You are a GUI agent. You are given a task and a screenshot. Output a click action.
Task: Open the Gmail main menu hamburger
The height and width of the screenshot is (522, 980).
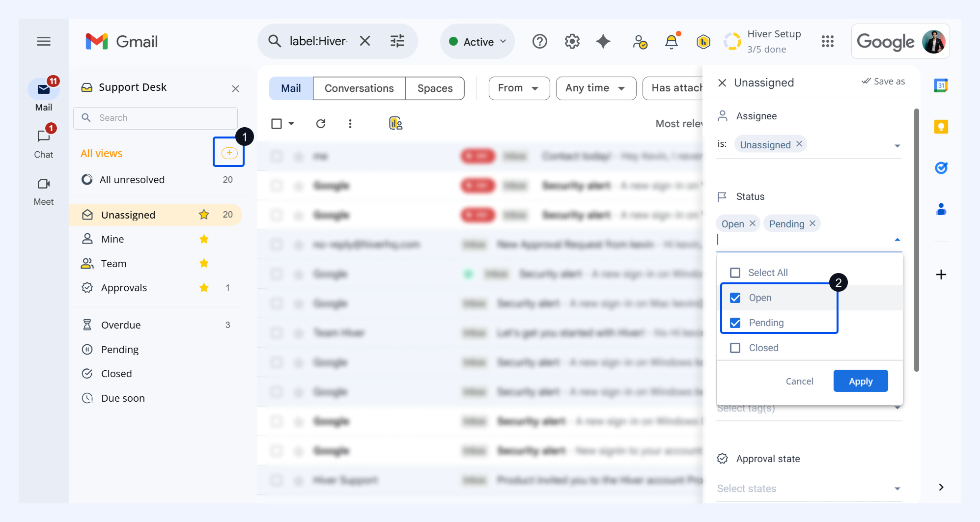point(44,41)
